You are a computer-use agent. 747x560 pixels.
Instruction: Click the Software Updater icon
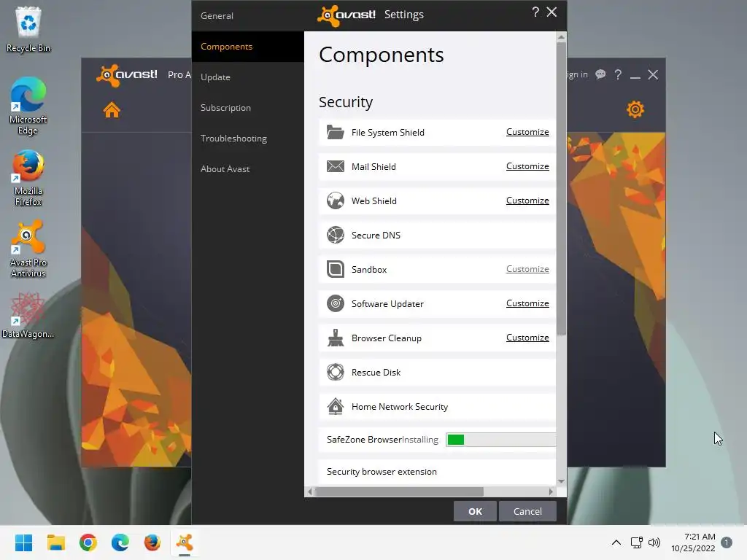[x=336, y=303]
